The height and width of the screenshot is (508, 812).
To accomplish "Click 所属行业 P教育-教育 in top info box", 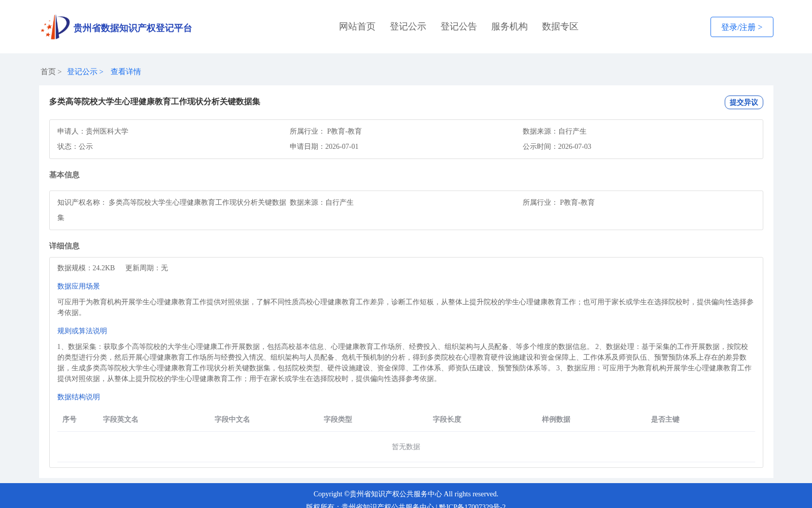I will click(x=326, y=131).
